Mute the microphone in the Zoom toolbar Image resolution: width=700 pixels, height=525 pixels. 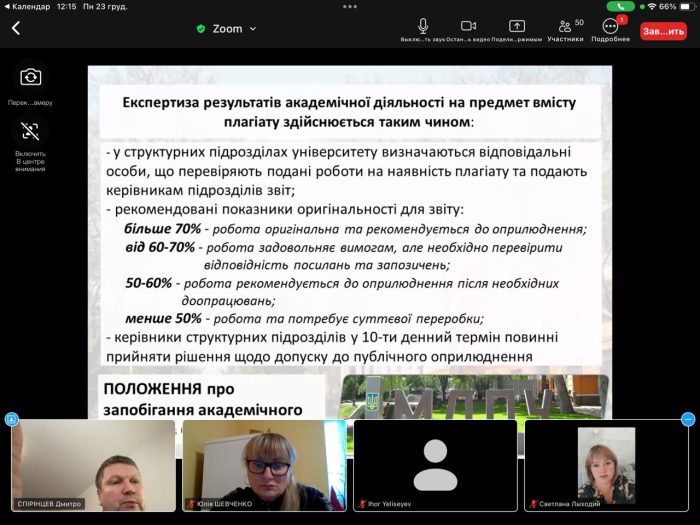click(423, 29)
